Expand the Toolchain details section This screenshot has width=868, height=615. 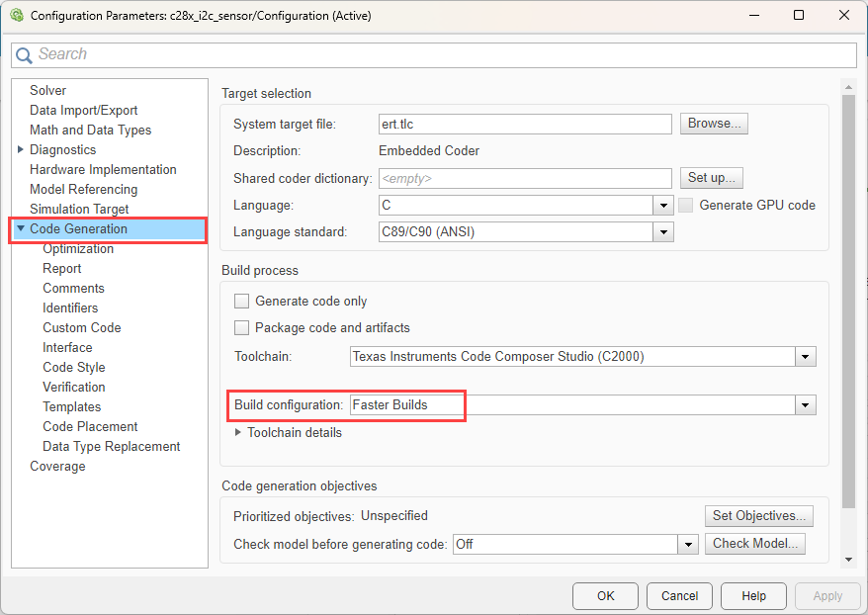click(238, 432)
